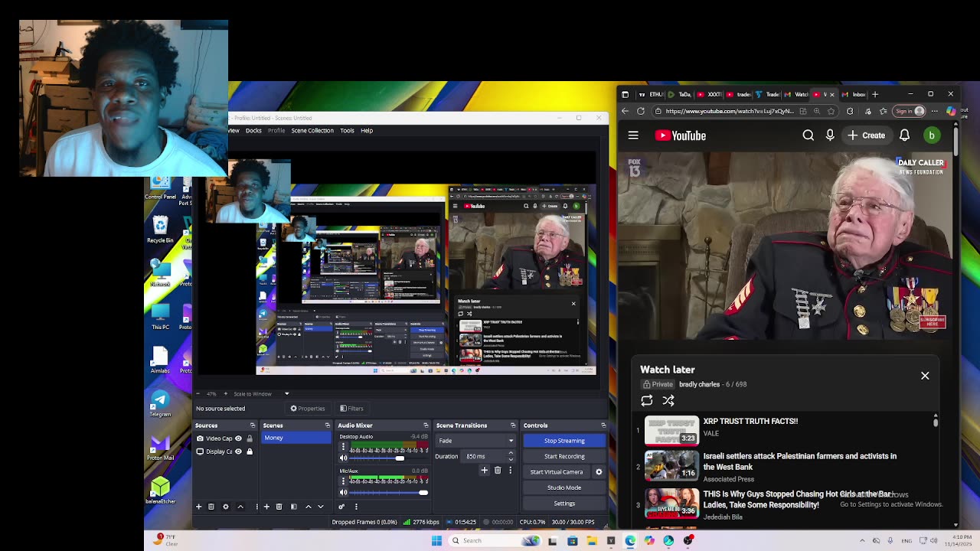The height and width of the screenshot is (551, 980).
Task: Open scene filters icon in Scenes dock
Action: (x=293, y=507)
